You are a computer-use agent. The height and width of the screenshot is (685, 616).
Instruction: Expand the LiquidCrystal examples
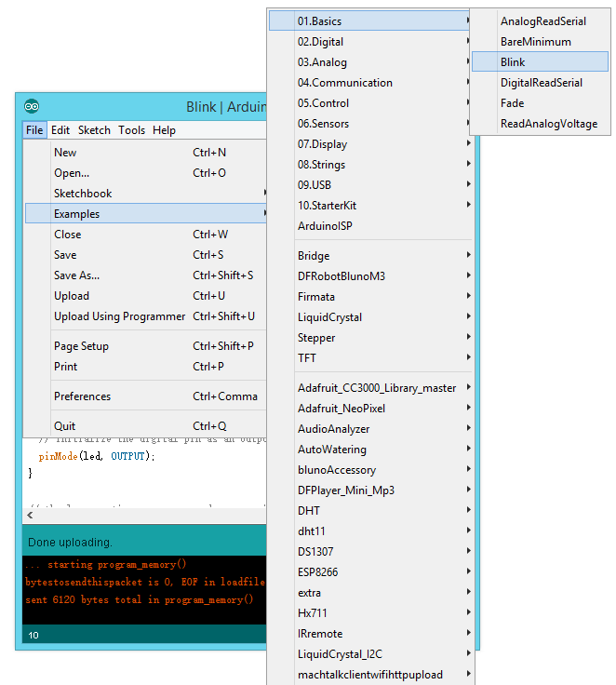(370, 317)
